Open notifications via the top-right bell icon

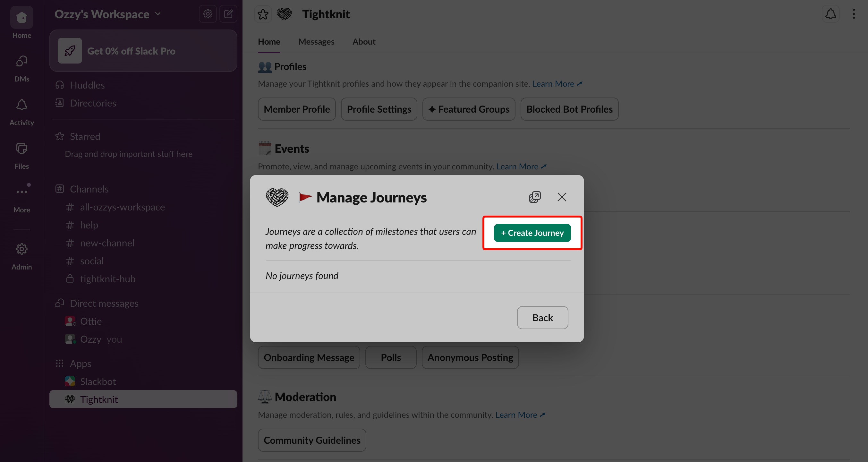pos(830,14)
